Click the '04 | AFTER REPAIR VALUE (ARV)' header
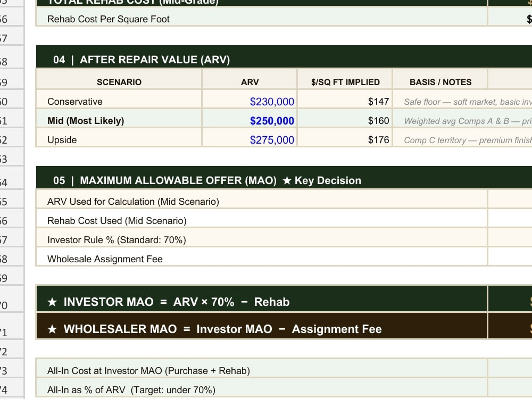This screenshot has height=399, width=532. [x=284, y=57]
